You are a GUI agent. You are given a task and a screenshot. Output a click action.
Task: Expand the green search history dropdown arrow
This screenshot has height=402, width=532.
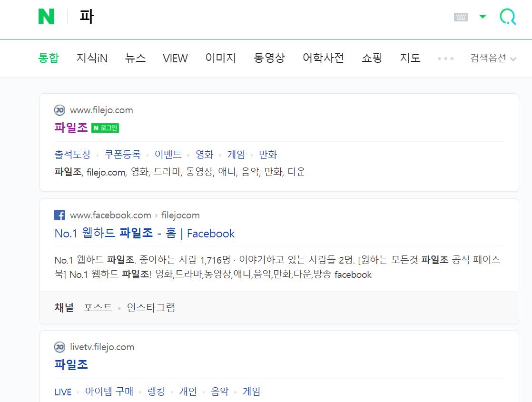pos(483,17)
